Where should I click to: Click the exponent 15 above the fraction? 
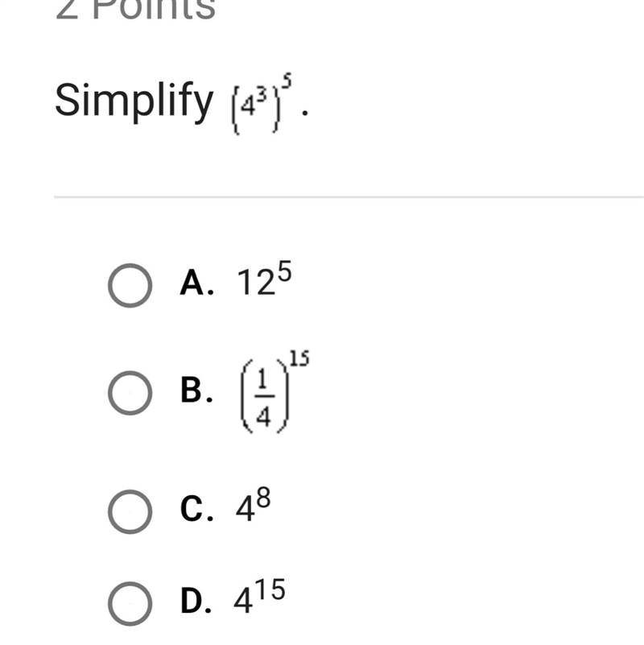(x=299, y=358)
